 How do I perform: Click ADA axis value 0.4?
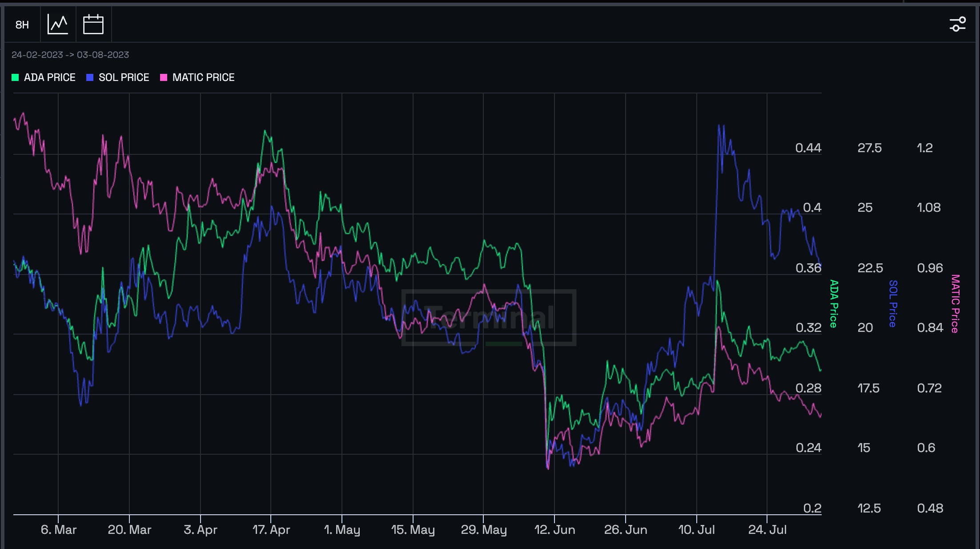pyautogui.click(x=812, y=208)
